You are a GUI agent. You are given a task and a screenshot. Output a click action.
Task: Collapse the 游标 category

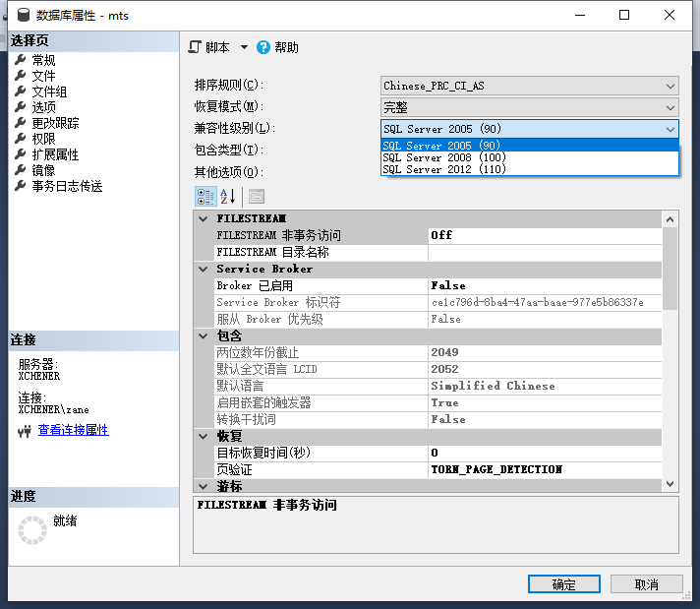click(x=204, y=486)
